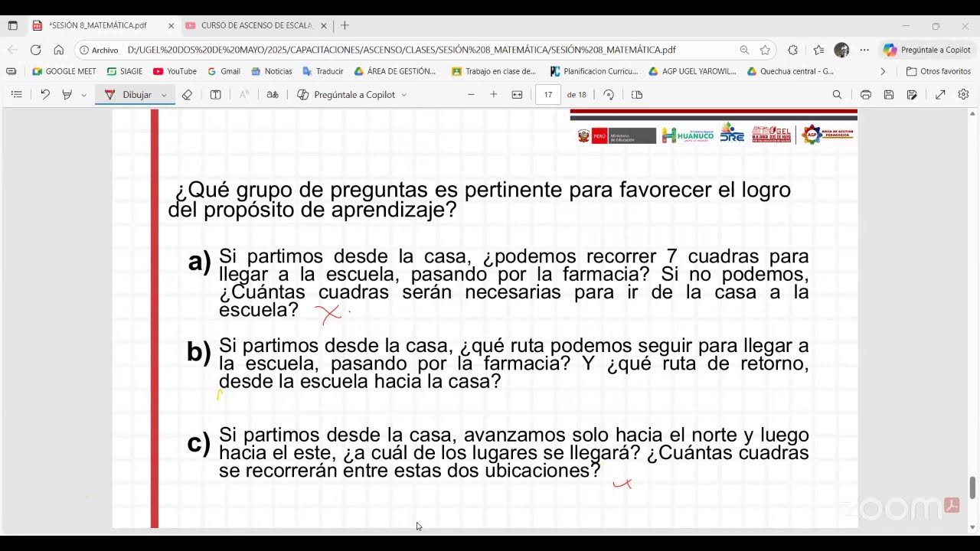The height and width of the screenshot is (551, 980).
Task: Open Traducir bookmark
Action: pyautogui.click(x=323, y=71)
